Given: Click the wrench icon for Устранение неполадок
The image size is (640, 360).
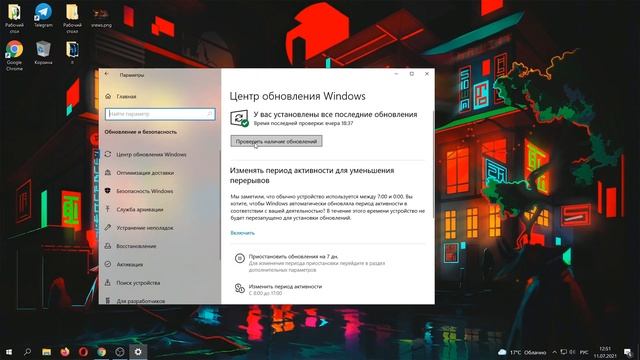Looking at the screenshot, I should (108, 228).
